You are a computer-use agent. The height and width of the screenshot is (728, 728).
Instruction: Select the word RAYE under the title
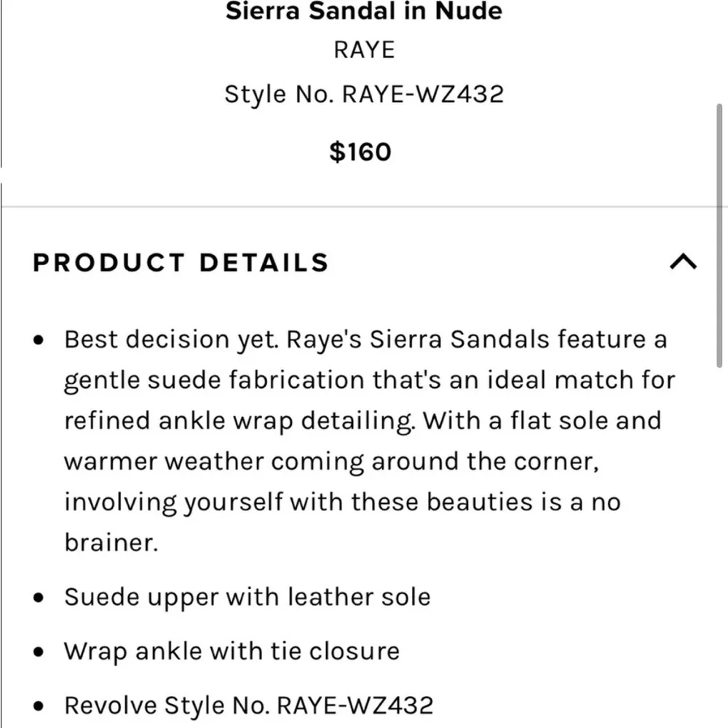364,50
